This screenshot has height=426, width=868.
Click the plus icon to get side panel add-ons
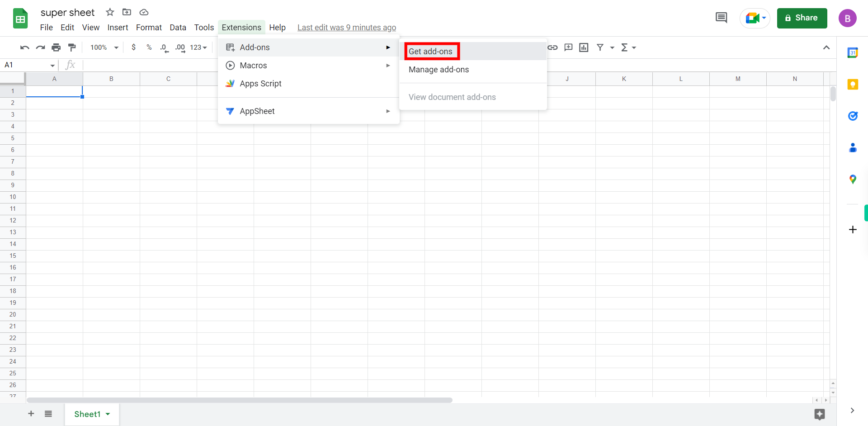[x=853, y=230]
